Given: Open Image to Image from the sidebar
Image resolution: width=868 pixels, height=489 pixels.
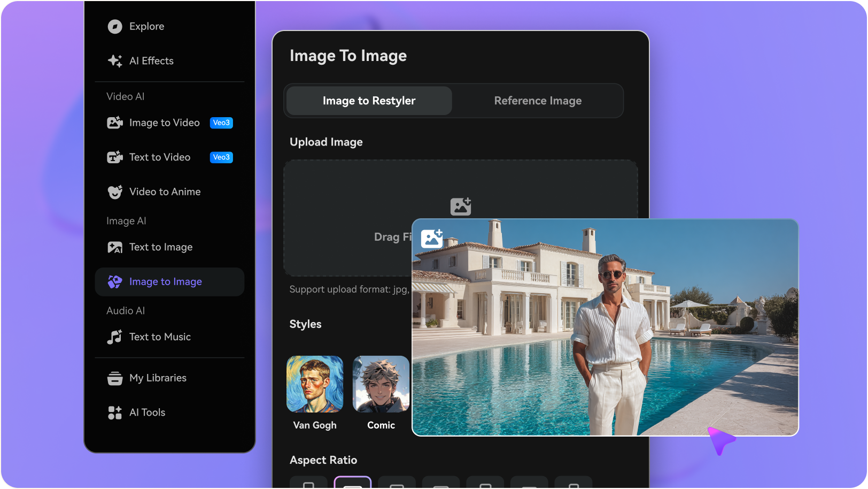Looking at the screenshot, I should pyautogui.click(x=165, y=281).
